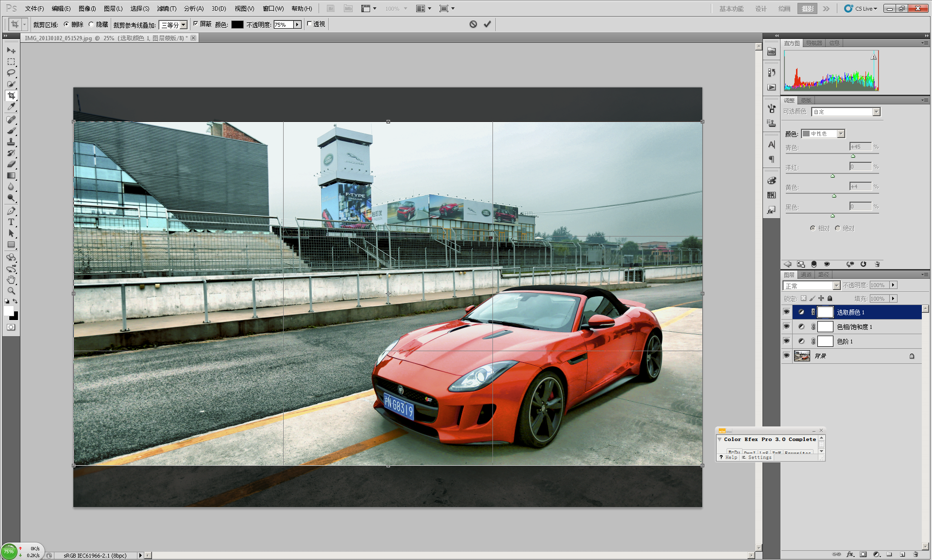Open the History panel icon
This screenshot has width=932, height=560.
coord(772,72)
